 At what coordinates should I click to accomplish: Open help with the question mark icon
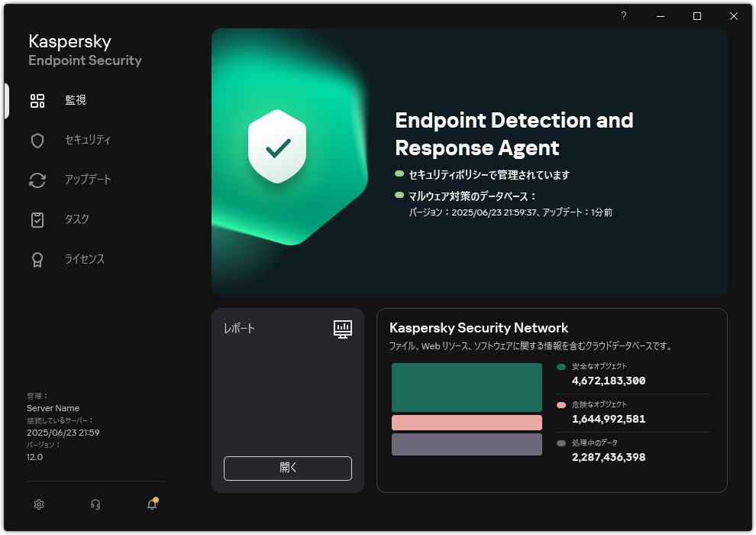click(623, 16)
